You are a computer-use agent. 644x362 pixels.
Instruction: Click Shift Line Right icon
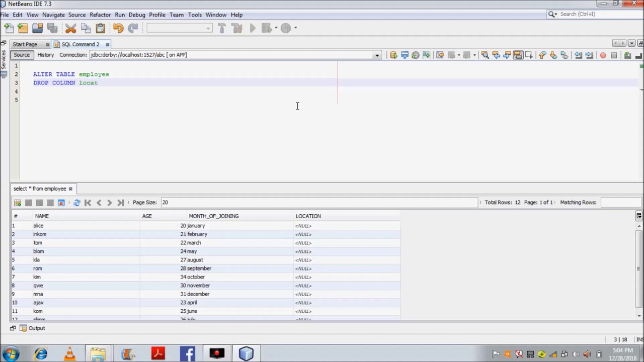click(589, 55)
